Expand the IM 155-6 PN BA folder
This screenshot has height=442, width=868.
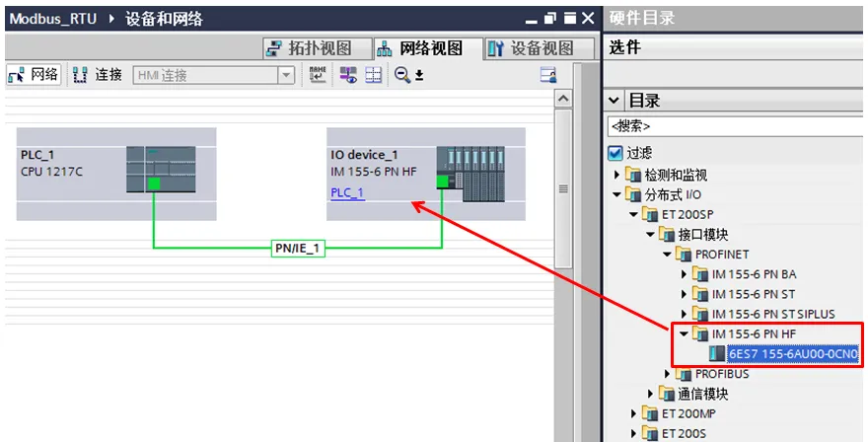click(684, 274)
